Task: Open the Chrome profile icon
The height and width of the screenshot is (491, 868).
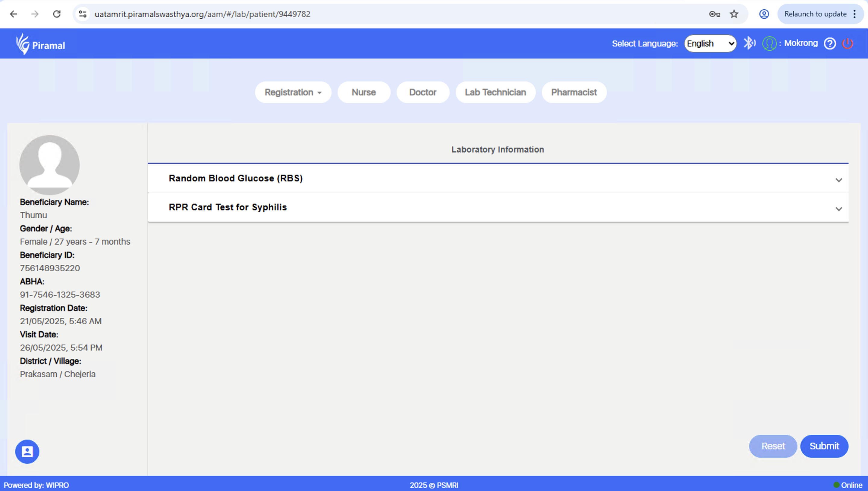Action: pyautogui.click(x=764, y=14)
